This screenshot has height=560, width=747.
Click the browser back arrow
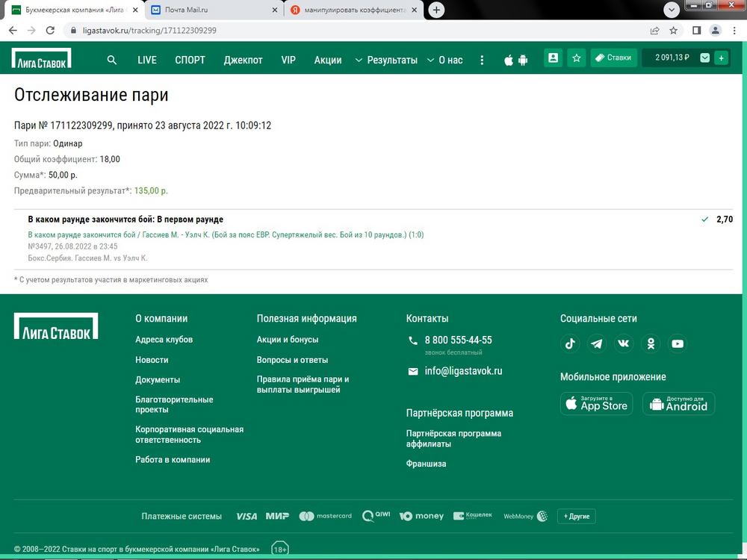tap(13, 31)
